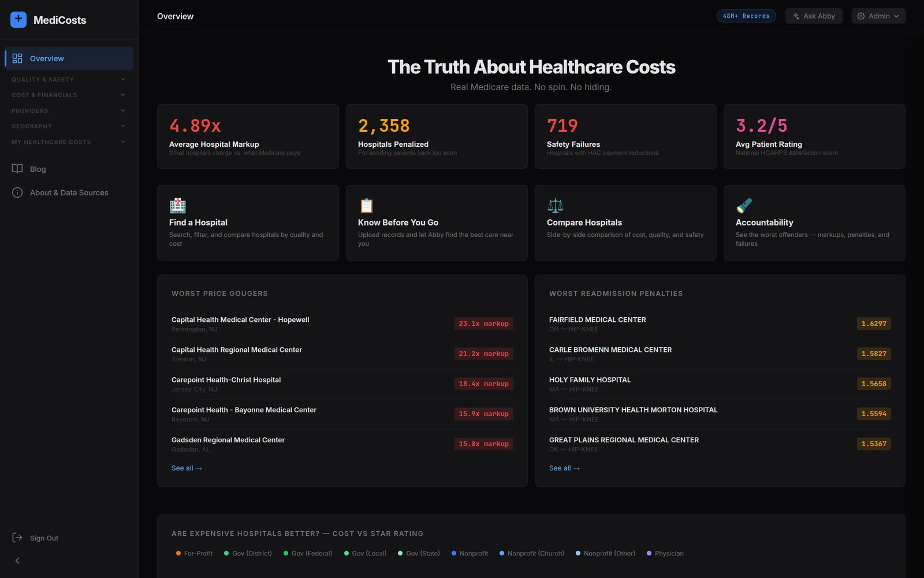This screenshot has height=578, width=924.
Task: Click the Overview grid icon in sidebar
Action: click(17, 58)
